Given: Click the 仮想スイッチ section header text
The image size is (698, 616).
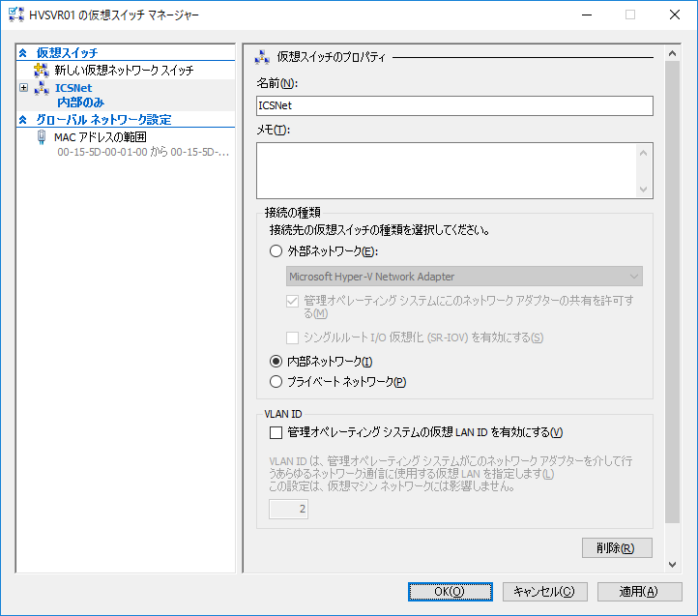Looking at the screenshot, I should (67, 53).
